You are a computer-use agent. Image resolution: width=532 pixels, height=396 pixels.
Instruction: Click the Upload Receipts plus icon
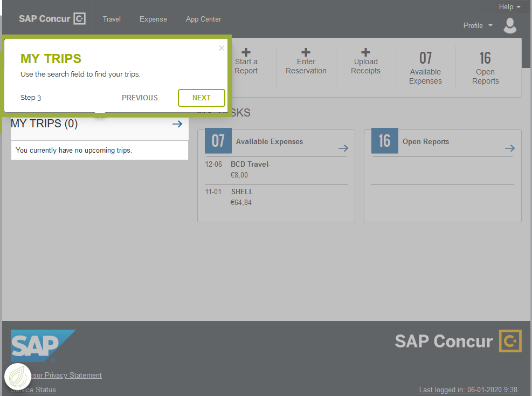click(x=365, y=52)
